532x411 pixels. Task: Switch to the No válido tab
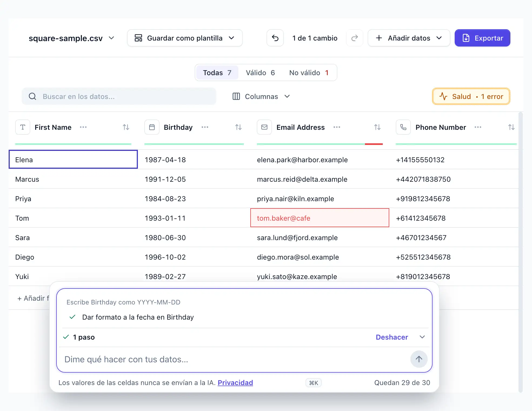tap(309, 72)
